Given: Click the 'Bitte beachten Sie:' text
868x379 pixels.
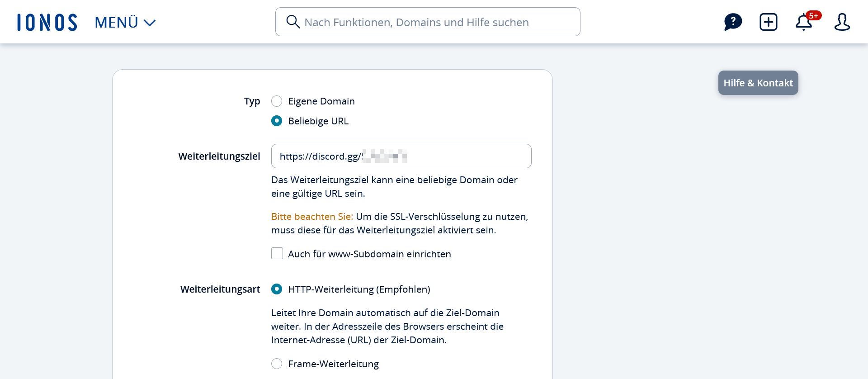Looking at the screenshot, I should click(312, 217).
